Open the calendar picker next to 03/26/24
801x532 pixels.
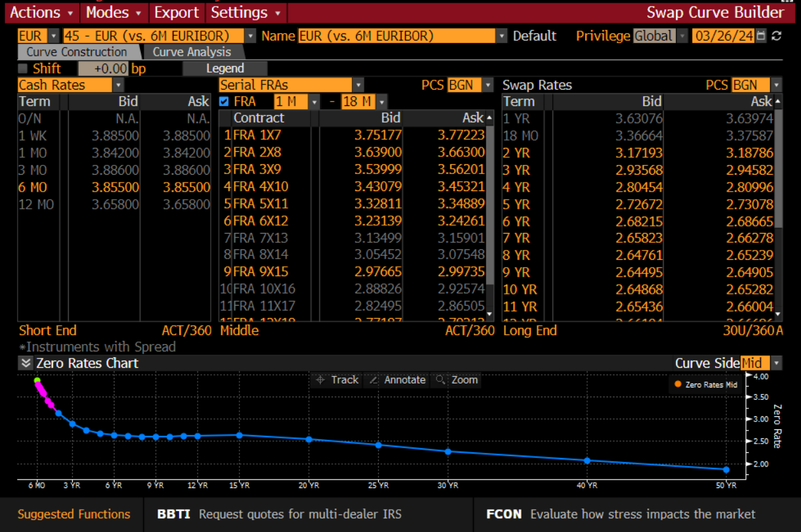(x=760, y=36)
